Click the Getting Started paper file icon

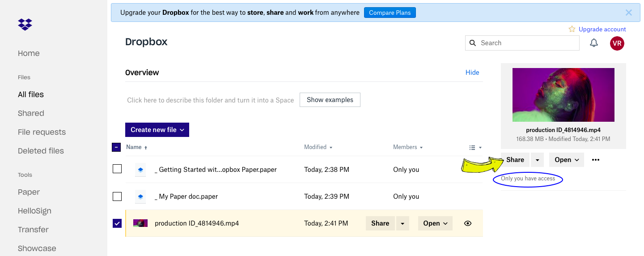coord(140,170)
